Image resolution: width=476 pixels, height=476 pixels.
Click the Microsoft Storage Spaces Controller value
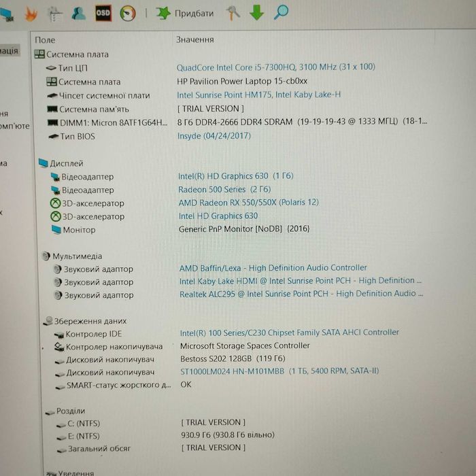(245, 345)
